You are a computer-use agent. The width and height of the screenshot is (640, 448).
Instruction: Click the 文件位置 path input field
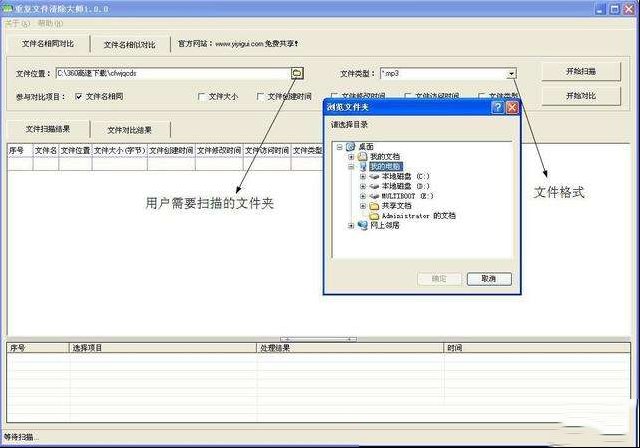(x=173, y=73)
